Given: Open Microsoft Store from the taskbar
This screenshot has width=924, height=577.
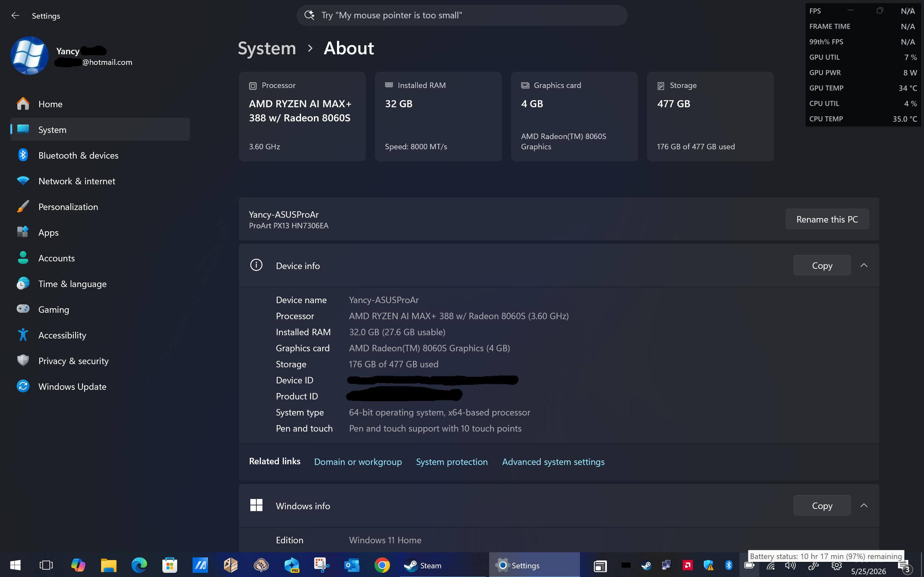Looking at the screenshot, I should tap(170, 565).
